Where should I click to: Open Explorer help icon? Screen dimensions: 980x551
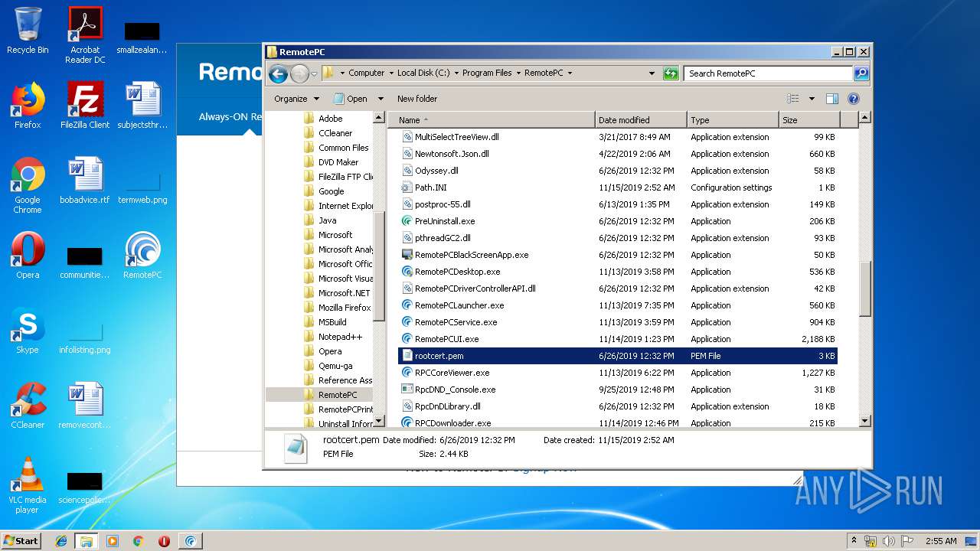[854, 99]
